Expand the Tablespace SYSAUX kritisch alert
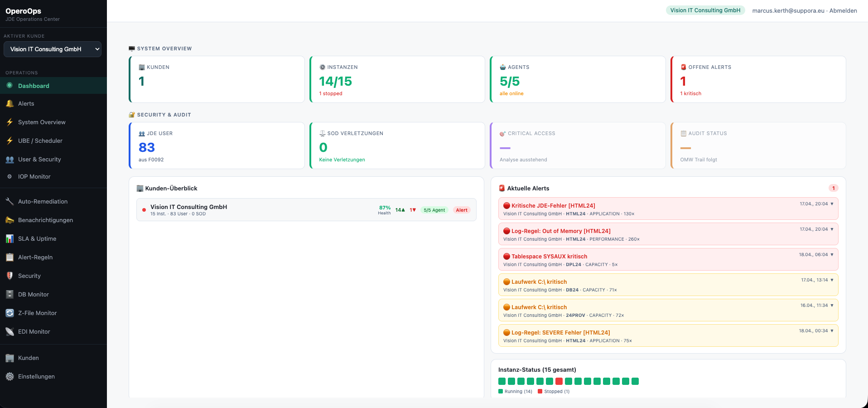 832,254
